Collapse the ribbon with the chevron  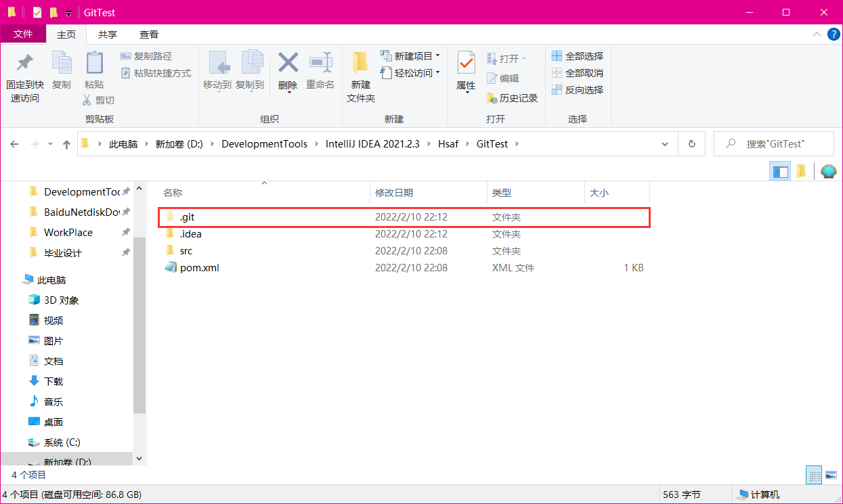(817, 35)
